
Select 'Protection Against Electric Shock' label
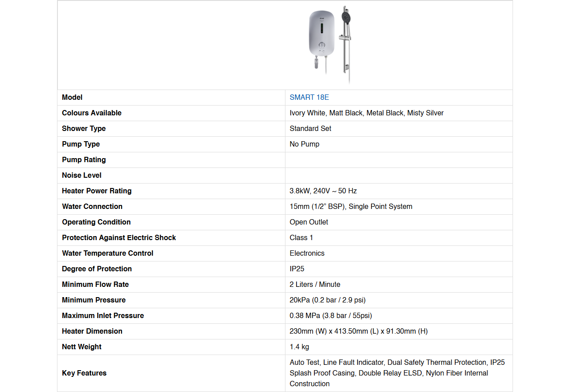tap(119, 237)
